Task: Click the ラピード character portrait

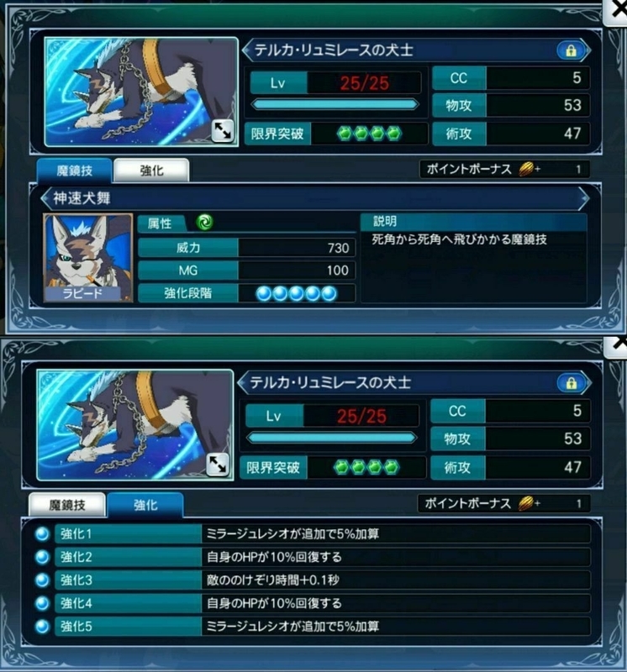Action: (x=88, y=258)
